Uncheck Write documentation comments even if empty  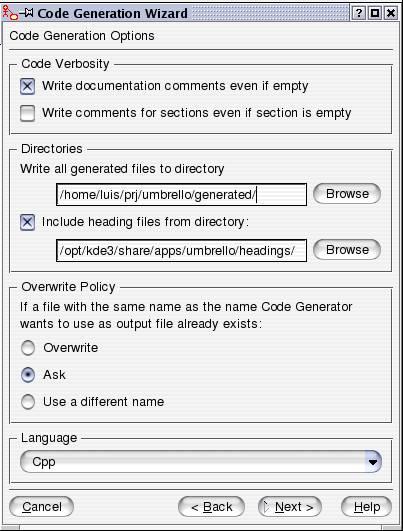27,86
